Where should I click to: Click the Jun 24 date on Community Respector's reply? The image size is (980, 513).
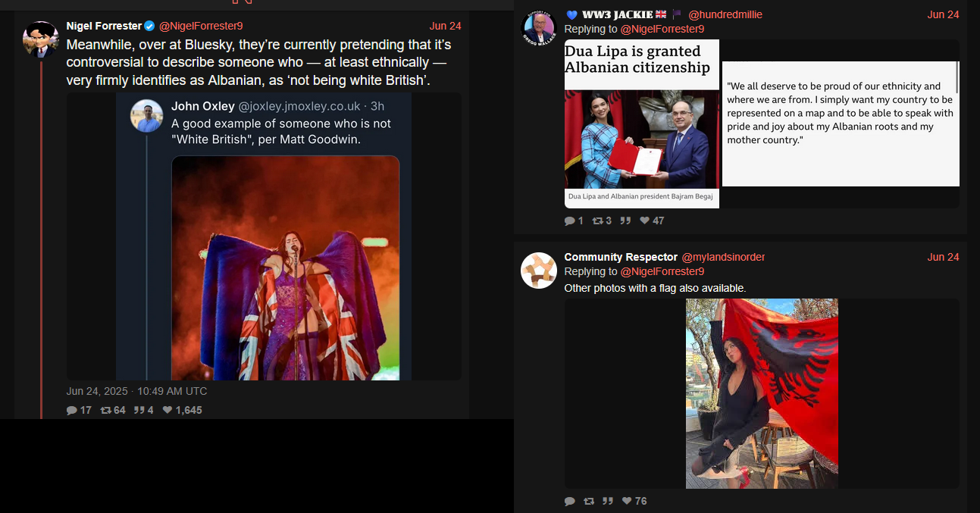click(943, 257)
